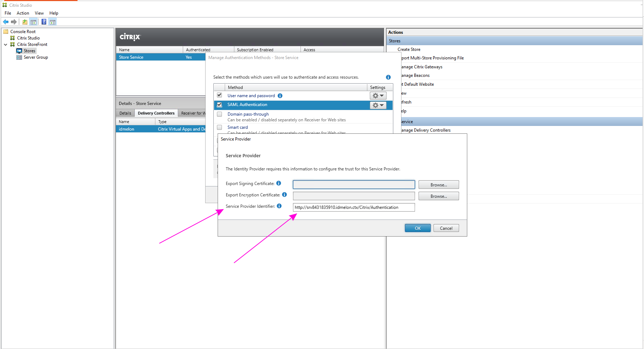644x349 pixels.
Task: Select the idmelon delivery controller row
Action: pos(161,129)
